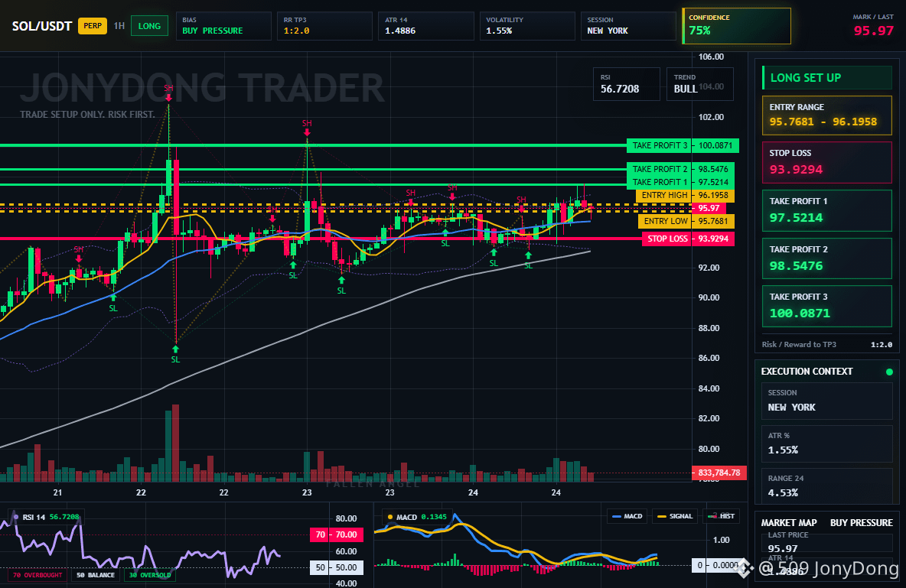Select the Take Profit 1 card showing 97.5214

pos(827,210)
